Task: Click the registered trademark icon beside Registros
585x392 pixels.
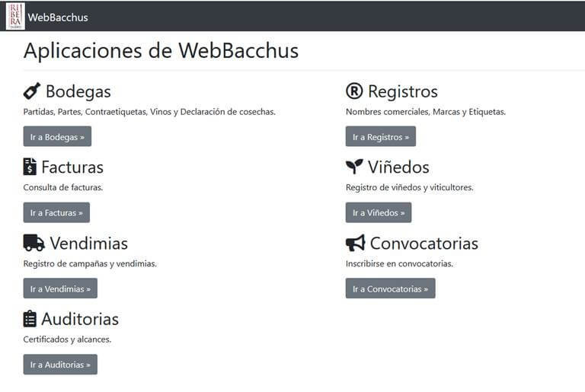Action: 354,91
